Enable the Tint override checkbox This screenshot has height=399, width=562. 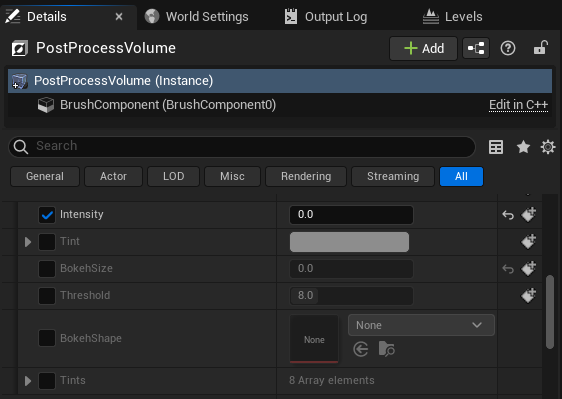[x=47, y=242]
